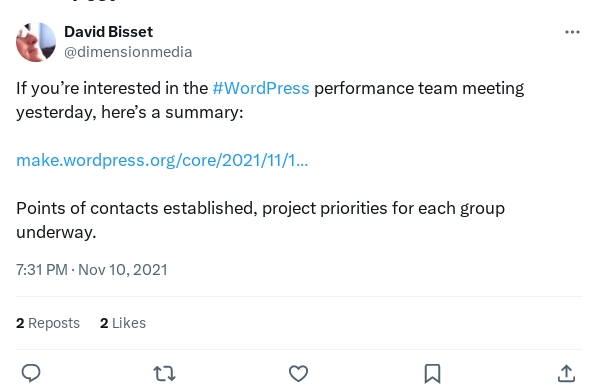The image size is (598, 387).
Task: Click the reply speech bubble icon
Action: point(31,373)
